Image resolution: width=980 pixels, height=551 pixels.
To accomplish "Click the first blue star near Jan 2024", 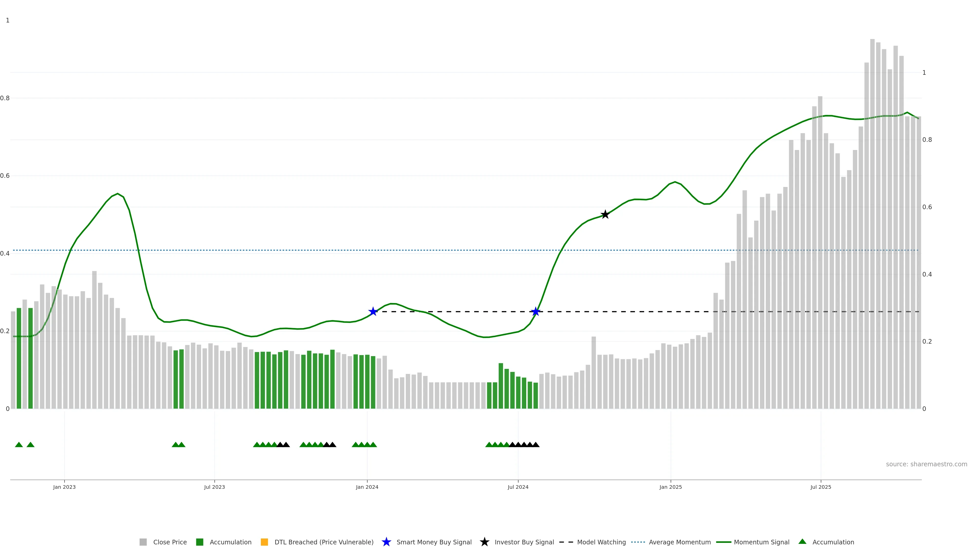I will click(x=373, y=311).
